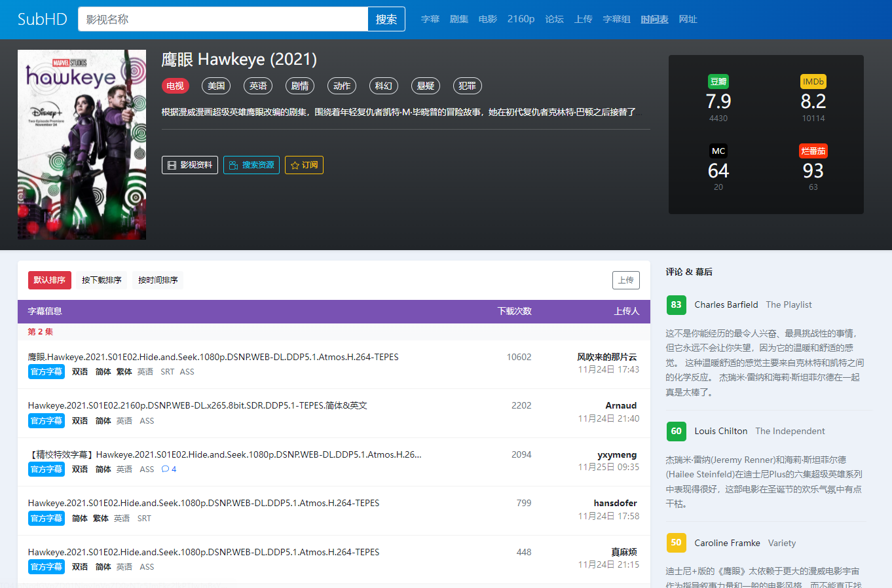This screenshot has height=588, width=892.
Task: Click The Independent source link
Action: coord(790,432)
